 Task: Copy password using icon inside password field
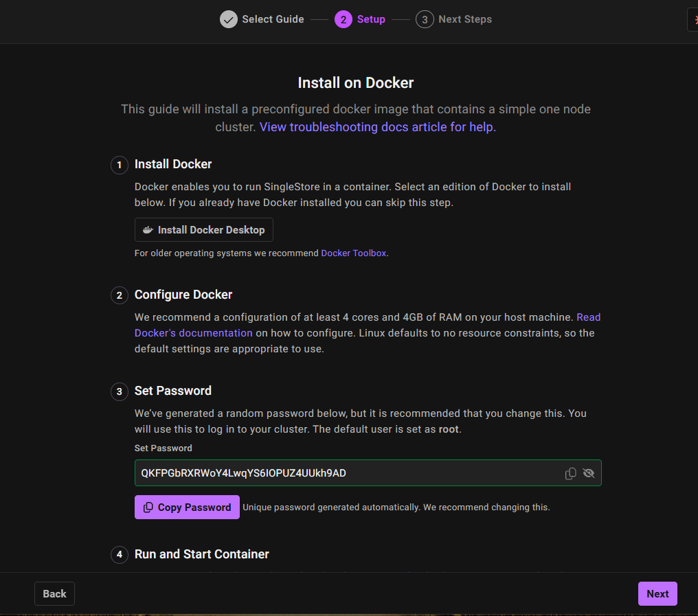570,473
